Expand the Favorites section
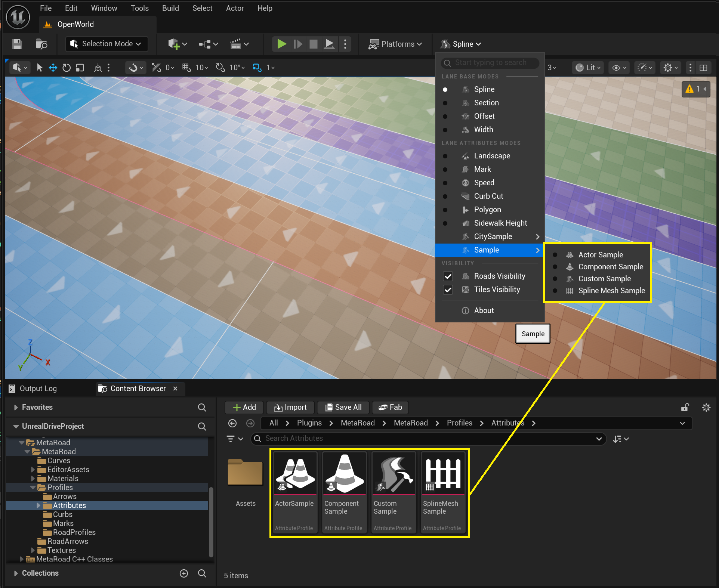The height and width of the screenshot is (588, 719). click(x=16, y=407)
